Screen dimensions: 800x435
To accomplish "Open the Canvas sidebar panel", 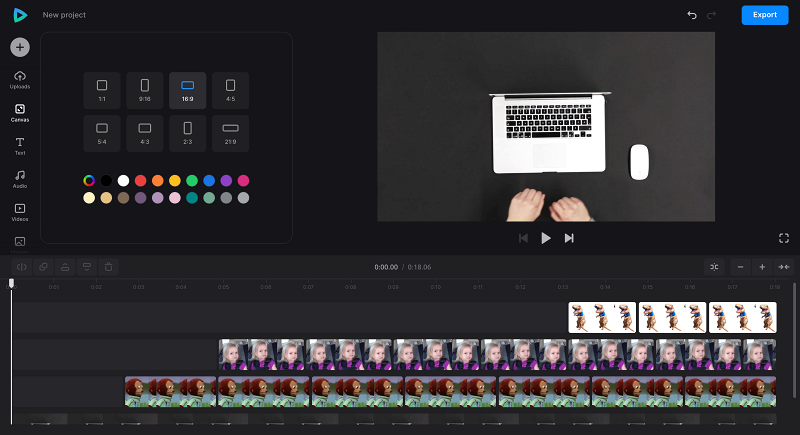I will 20,113.
